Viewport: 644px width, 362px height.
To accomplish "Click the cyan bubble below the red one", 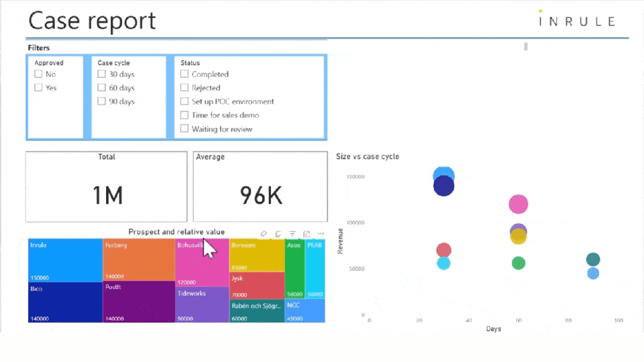I will point(443,263).
